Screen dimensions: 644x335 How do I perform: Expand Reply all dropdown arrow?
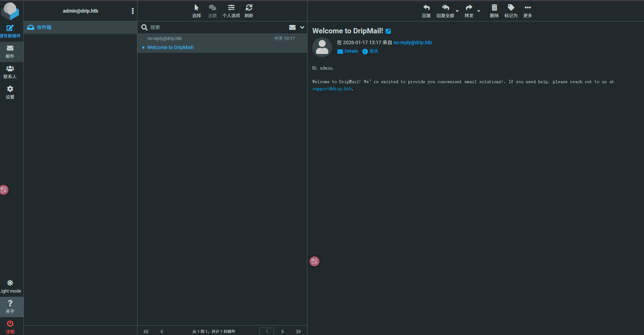pyautogui.click(x=457, y=11)
